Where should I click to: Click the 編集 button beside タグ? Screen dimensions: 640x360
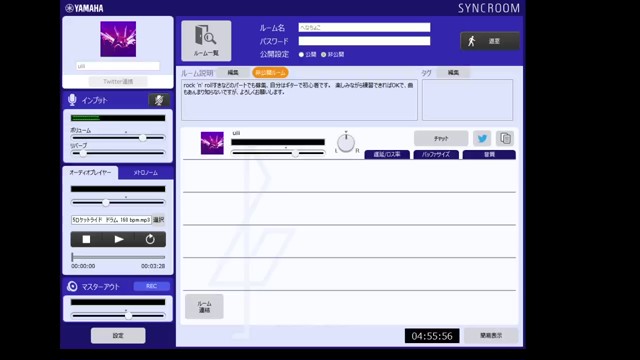click(453, 73)
